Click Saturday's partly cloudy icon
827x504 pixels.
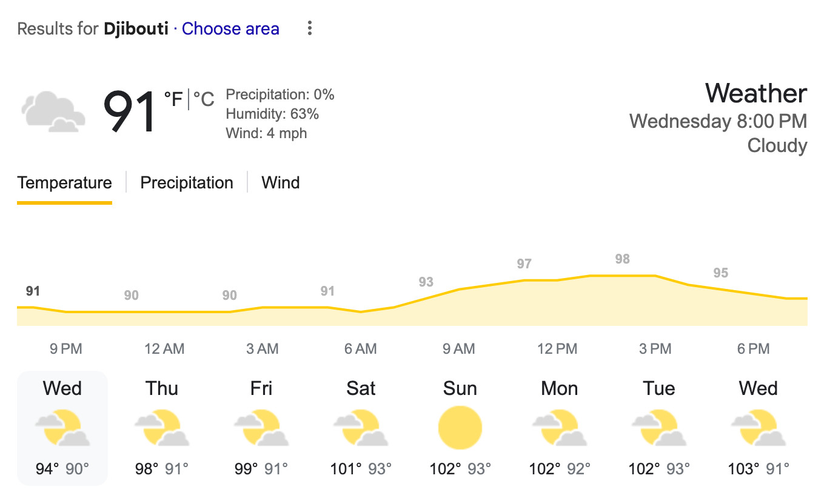(361, 428)
